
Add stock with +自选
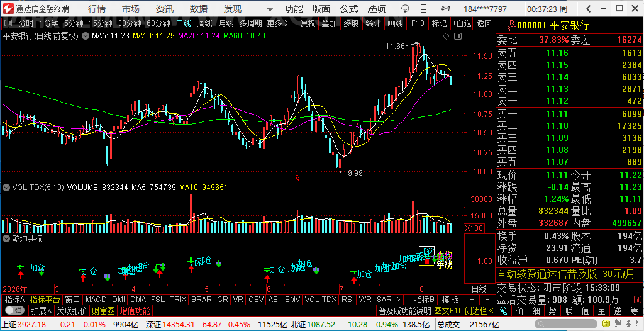click(462, 24)
